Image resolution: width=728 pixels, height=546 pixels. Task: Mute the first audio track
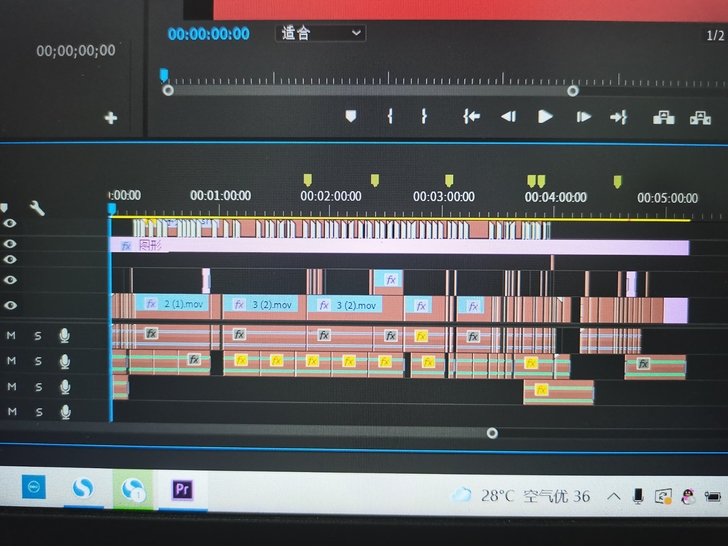click(12, 335)
